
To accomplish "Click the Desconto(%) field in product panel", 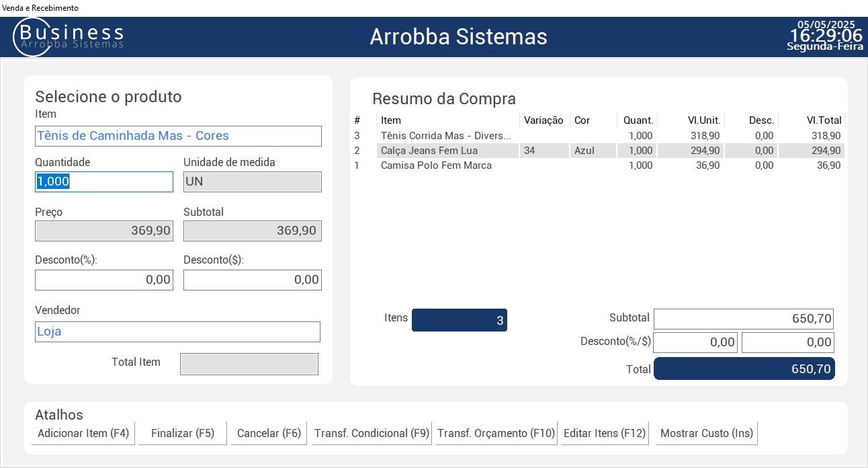I will [104, 280].
